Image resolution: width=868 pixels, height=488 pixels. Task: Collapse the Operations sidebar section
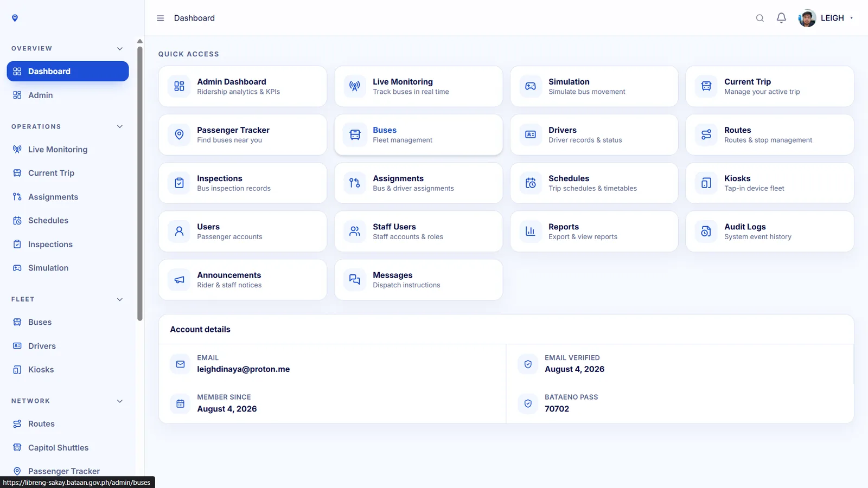[x=120, y=127]
